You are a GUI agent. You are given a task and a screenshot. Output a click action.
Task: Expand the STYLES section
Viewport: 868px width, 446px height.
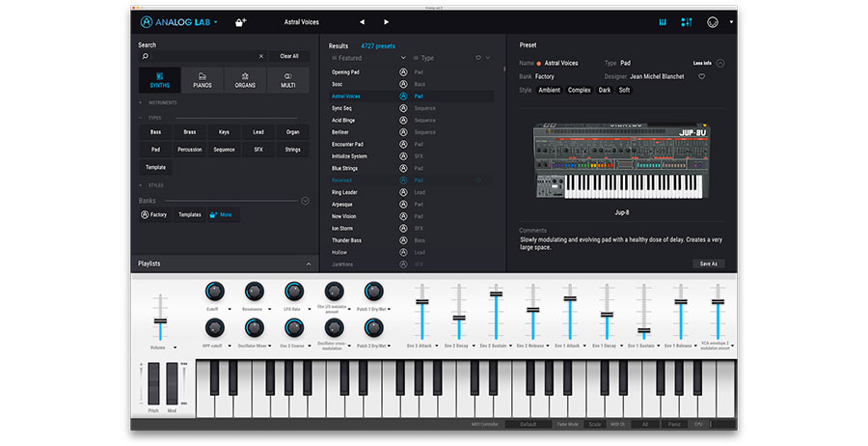pos(151,185)
